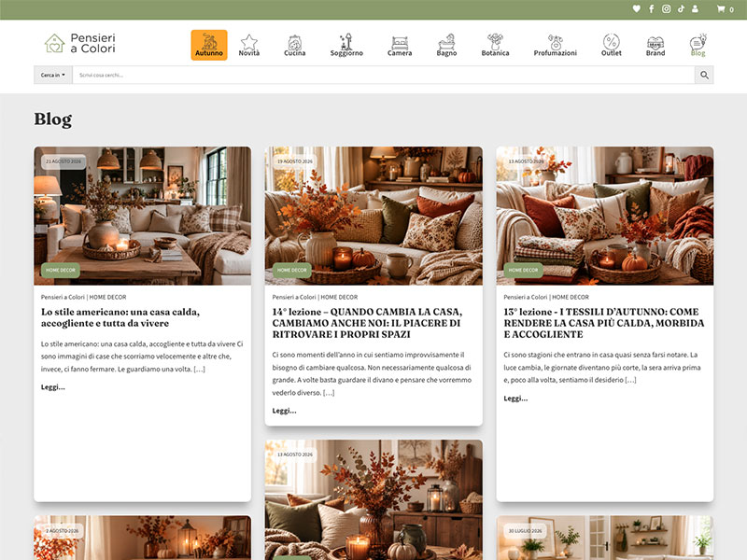Go to the Outlet section

tap(612, 45)
